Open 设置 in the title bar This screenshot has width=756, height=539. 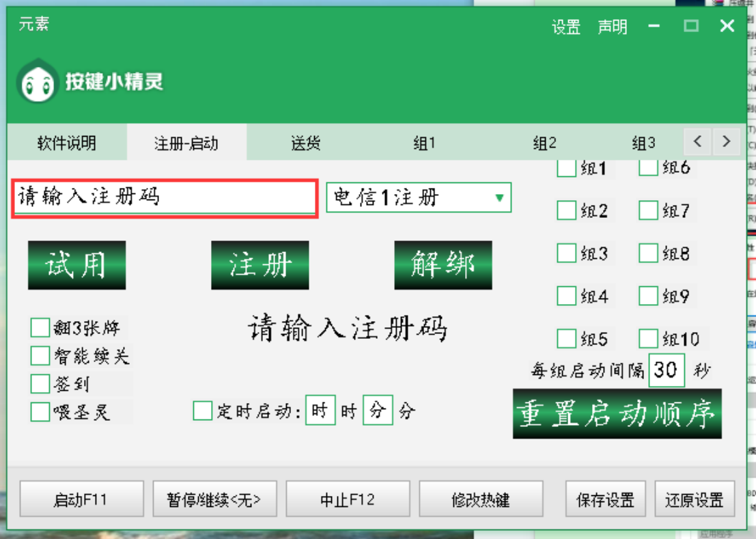[x=565, y=27]
